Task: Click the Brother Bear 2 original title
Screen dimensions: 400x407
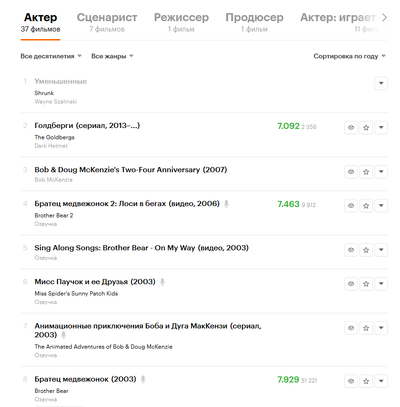Action: tap(54, 215)
